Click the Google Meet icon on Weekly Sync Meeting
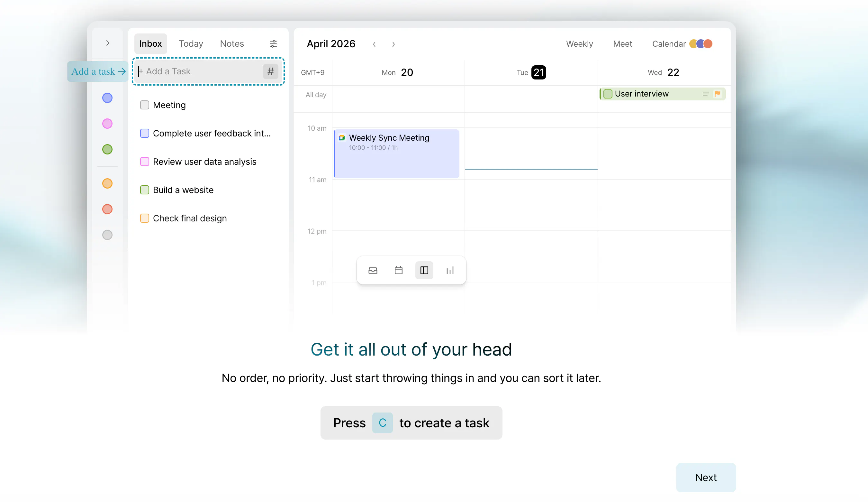The image size is (868, 502). click(x=342, y=138)
